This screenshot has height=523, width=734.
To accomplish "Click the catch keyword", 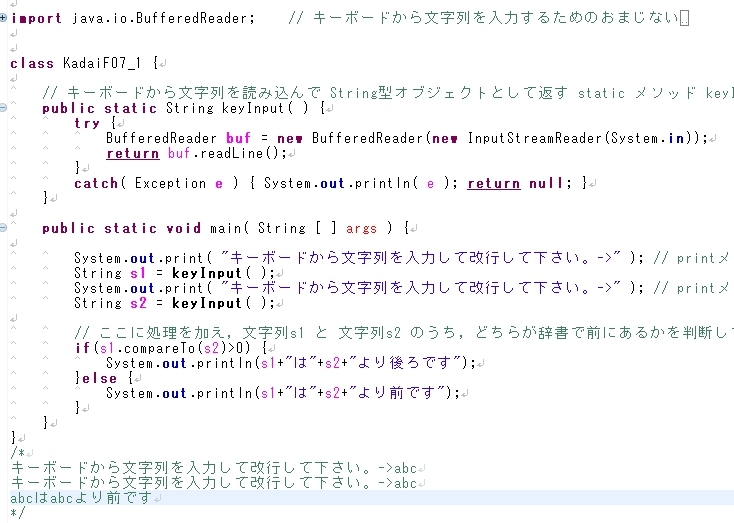I will 95,183.
